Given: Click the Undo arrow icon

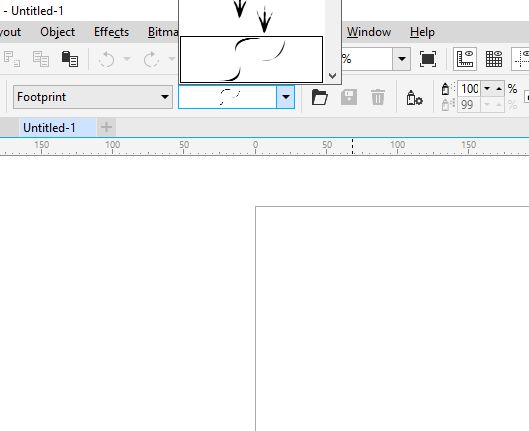Looking at the screenshot, I should [x=107, y=59].
